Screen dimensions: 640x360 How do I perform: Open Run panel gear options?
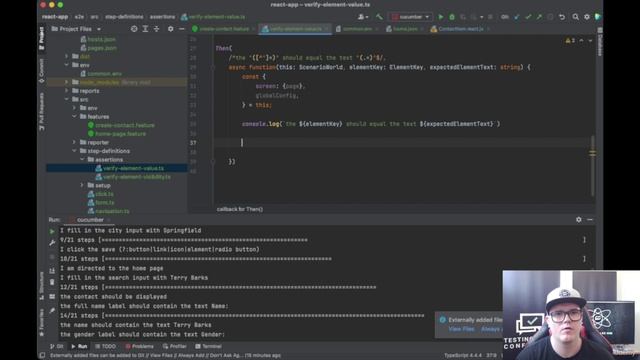(579, 220)
